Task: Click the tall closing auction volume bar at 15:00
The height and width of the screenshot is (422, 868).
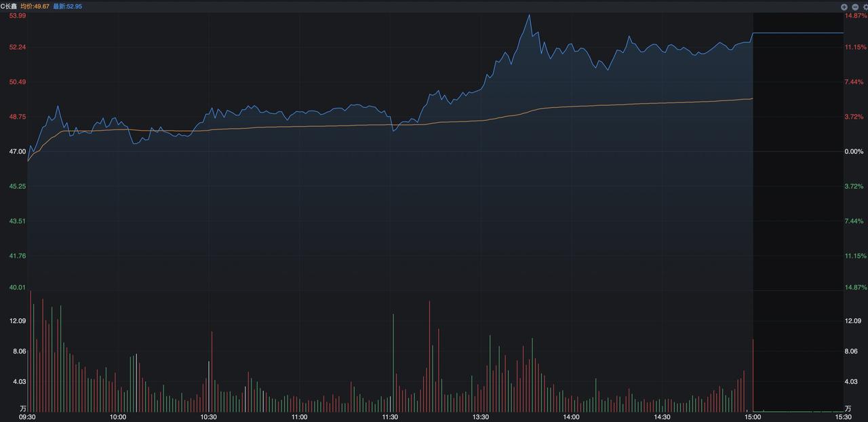Action: [x=753, y=375]
